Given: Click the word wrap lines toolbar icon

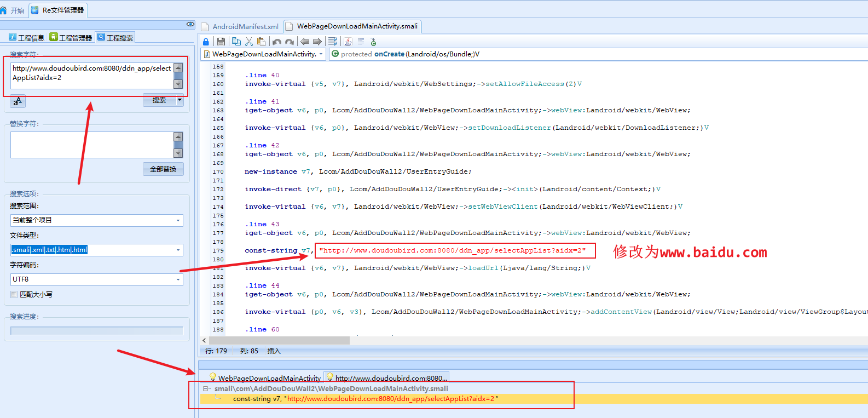Looking at the screenshot, I should click(x=333, y=42).
